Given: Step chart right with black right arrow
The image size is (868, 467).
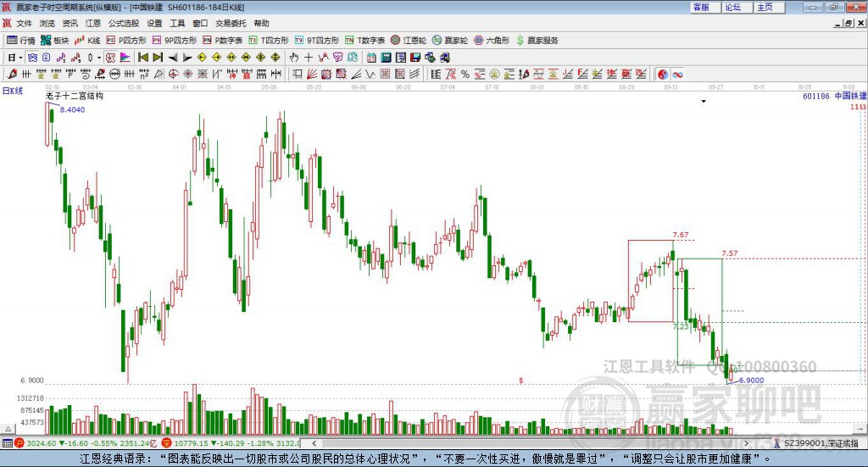Looking at the screenshot, I should click(x=187, y=58).
